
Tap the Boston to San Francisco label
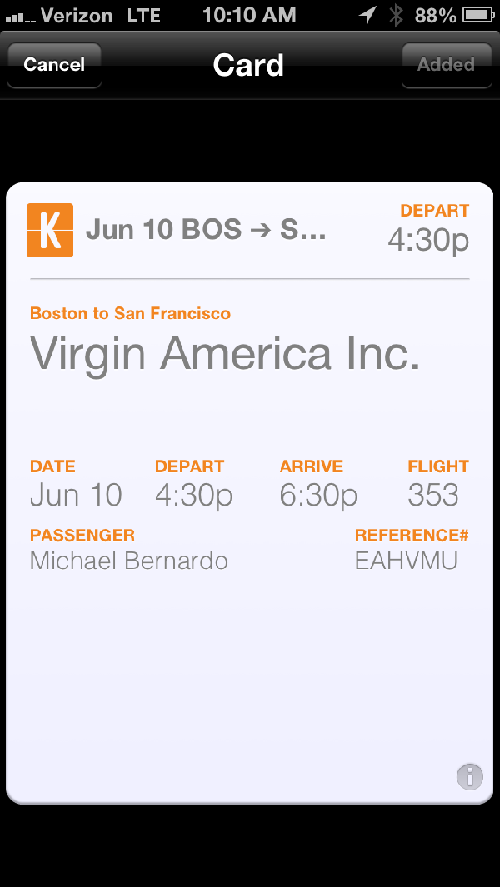tap(130, 313)
